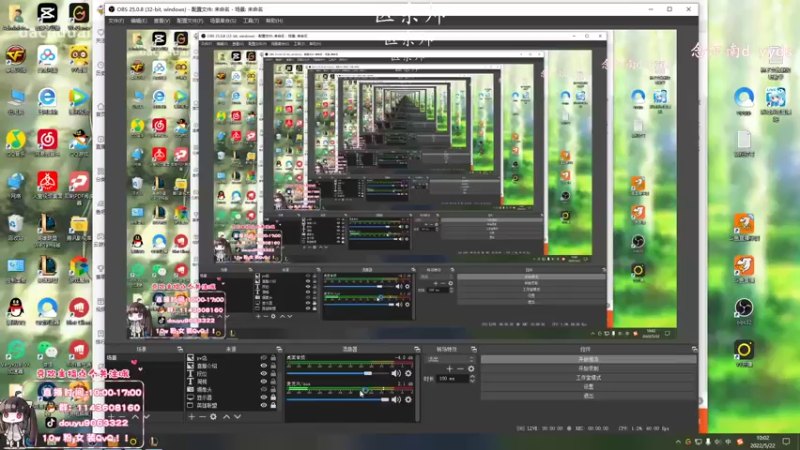Open 麦克风/Aux mixer gear settings
The height and width of the screenshot is (450, 800).
[408, 399]
